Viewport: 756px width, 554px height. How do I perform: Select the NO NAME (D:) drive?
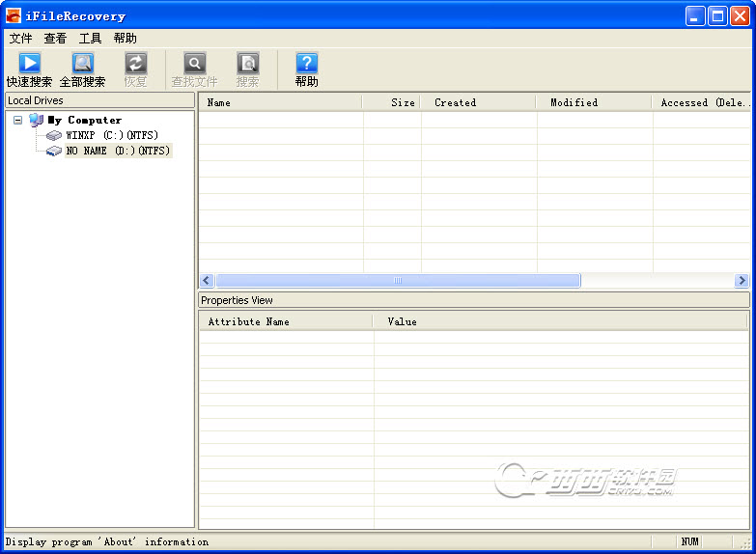(117, 152)
